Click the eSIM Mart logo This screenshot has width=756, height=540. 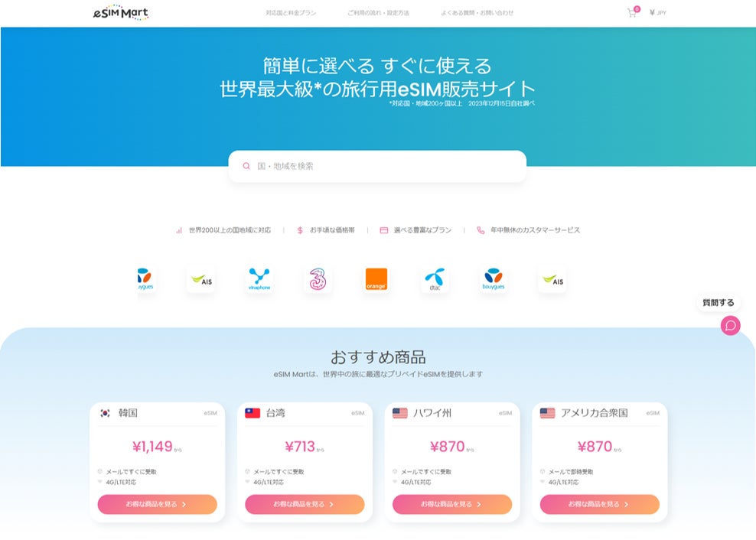(x=121, y=13)
